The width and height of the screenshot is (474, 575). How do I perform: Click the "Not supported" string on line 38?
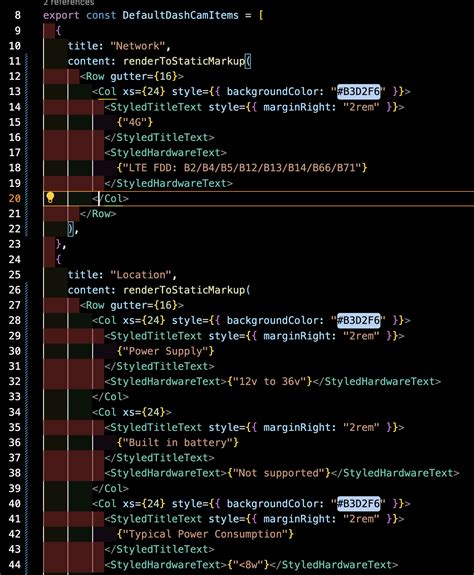click(279, 473)
